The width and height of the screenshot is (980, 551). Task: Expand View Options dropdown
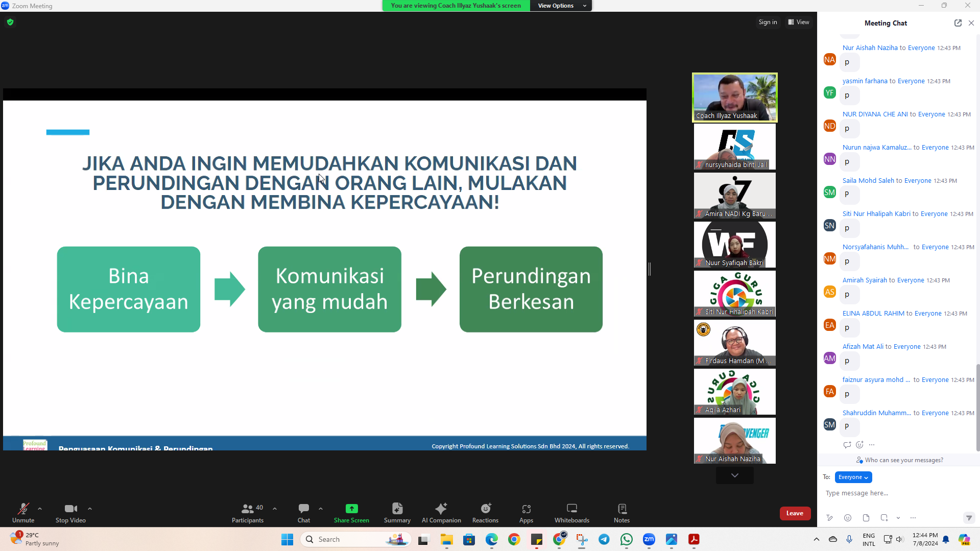point(561,6)
